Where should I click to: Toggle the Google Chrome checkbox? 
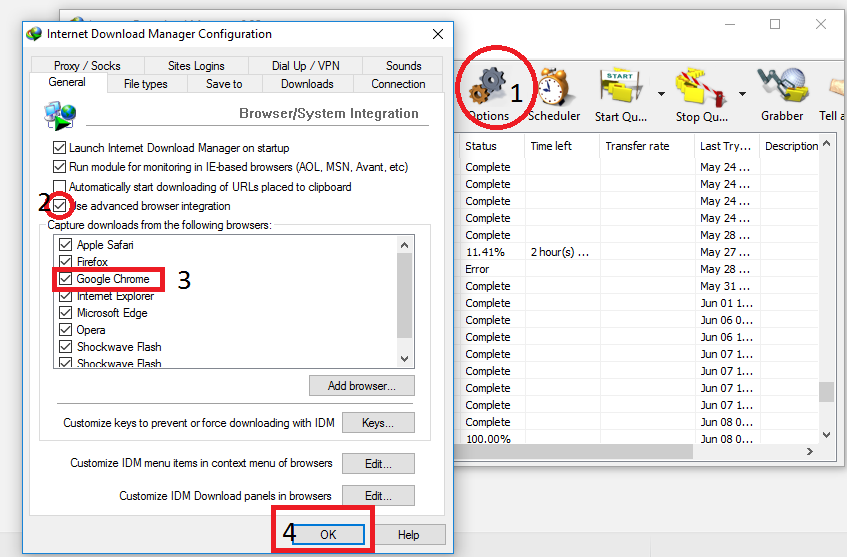coord(65,279)
